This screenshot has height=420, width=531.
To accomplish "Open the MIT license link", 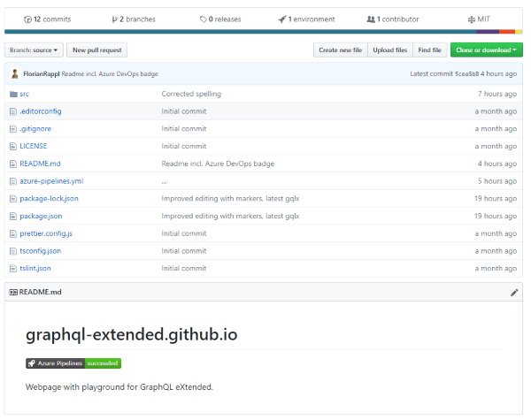I will point(479,19).
